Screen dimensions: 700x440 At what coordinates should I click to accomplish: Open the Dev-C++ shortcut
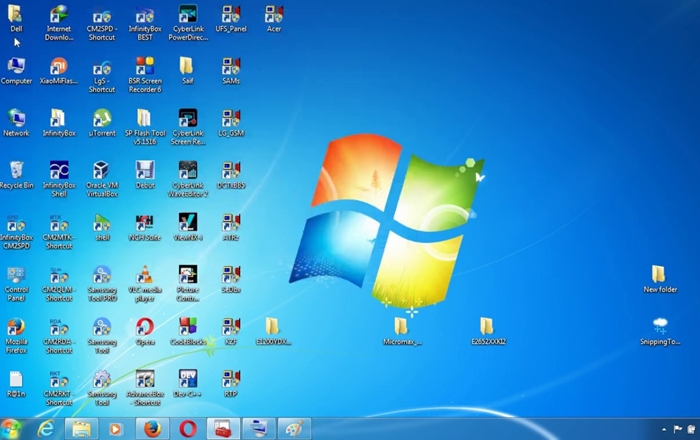point(188,384)
